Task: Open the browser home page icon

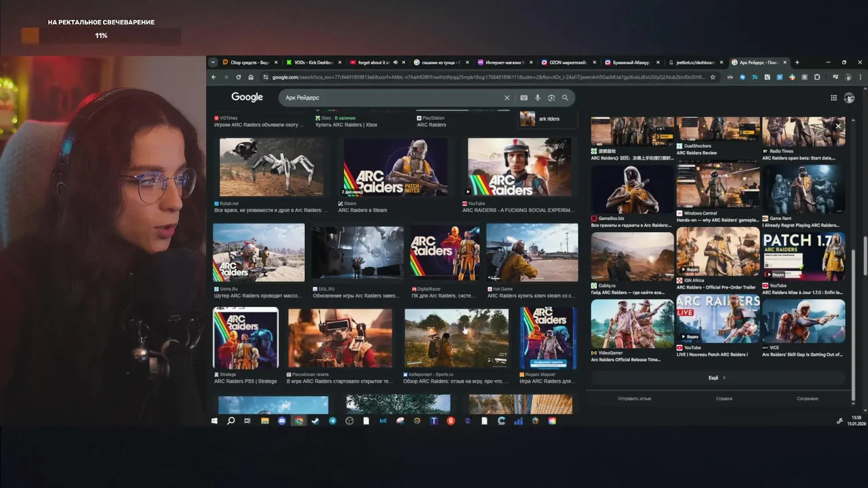Action: click(251, 77)
